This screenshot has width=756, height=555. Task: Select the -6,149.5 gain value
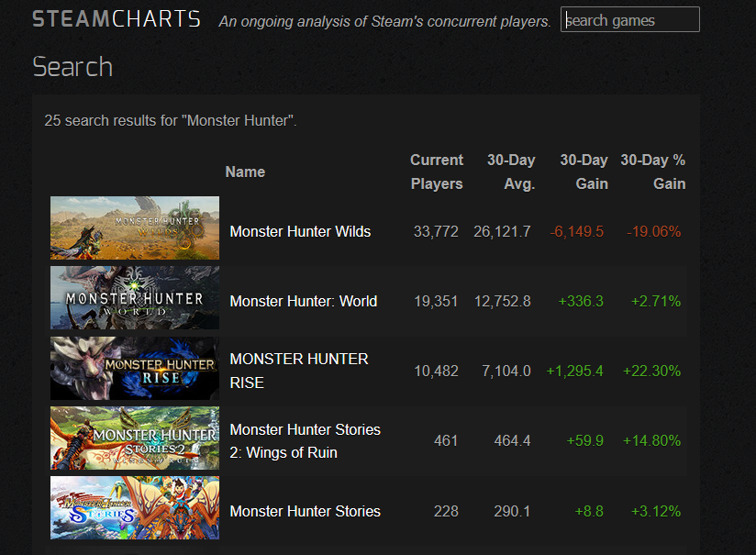coord(577,232)
